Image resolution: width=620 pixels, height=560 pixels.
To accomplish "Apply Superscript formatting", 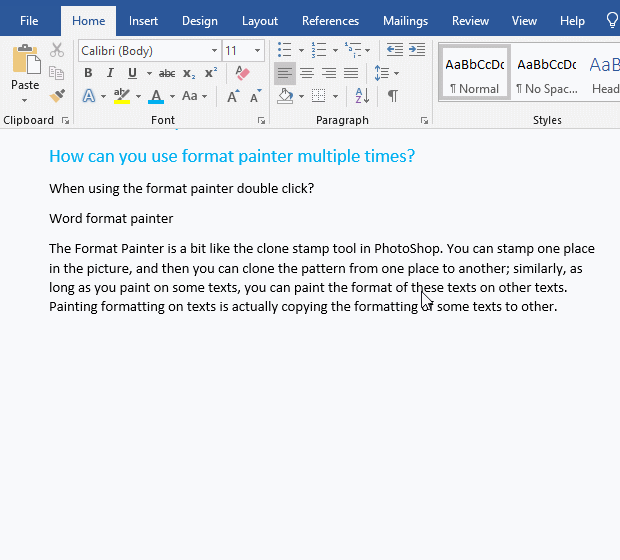I will (x=211, y=73).
